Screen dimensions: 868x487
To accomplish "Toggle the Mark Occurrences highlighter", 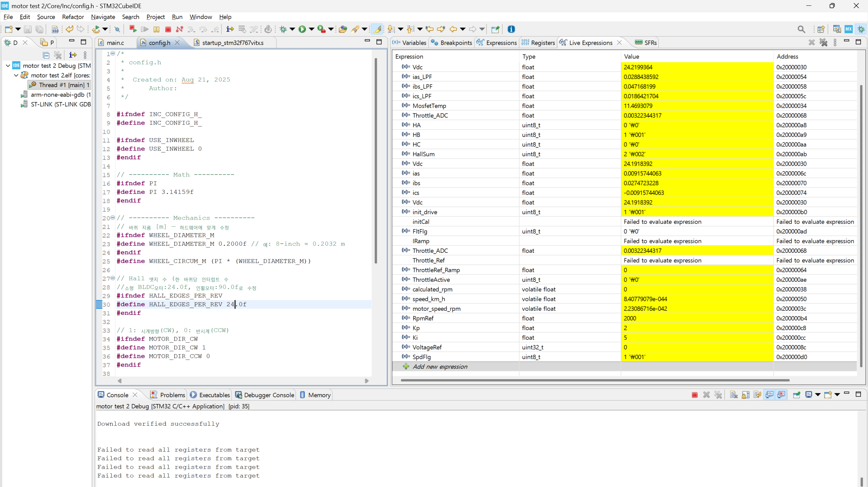I will [377, 29].
